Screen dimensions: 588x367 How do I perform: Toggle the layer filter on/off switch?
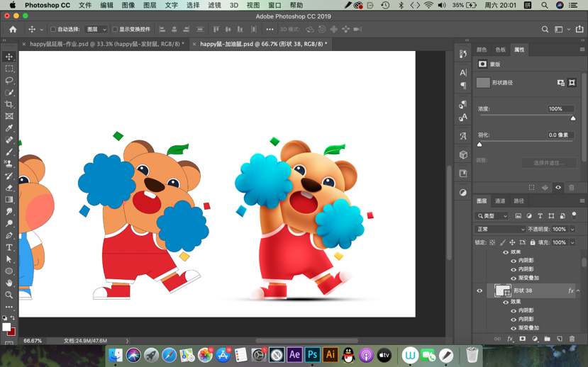pos(574,215)
